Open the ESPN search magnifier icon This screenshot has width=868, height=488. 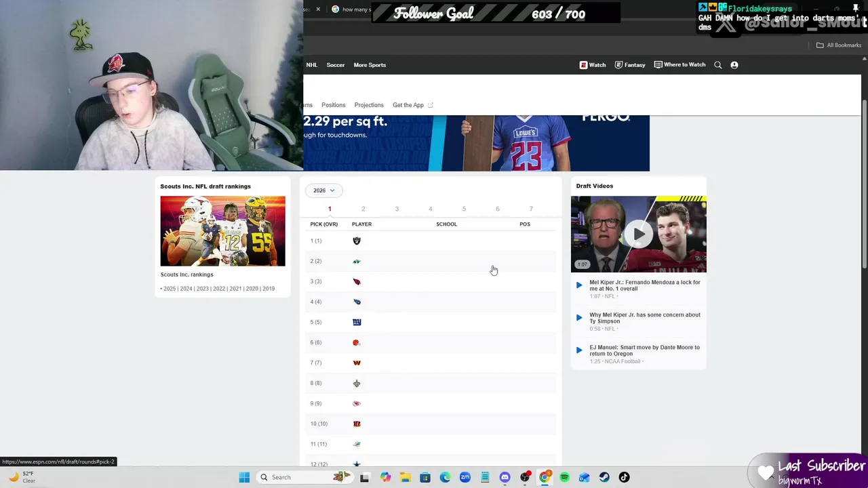(718, 65)
